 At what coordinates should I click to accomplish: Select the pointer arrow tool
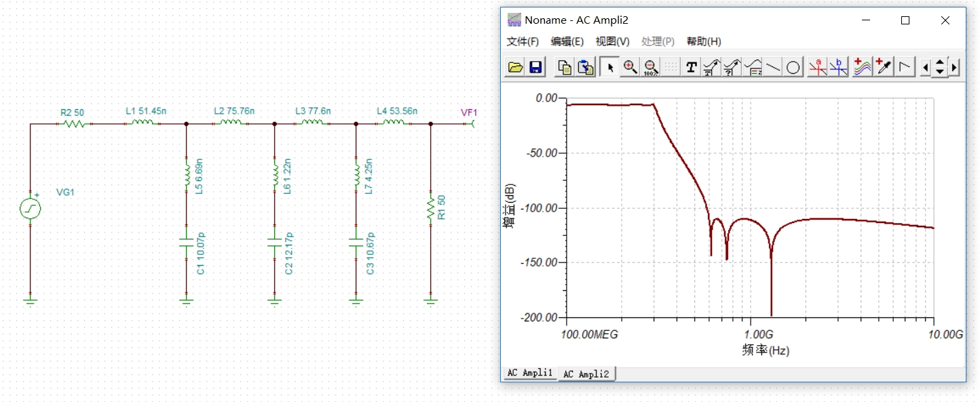(x=610, y=67)
